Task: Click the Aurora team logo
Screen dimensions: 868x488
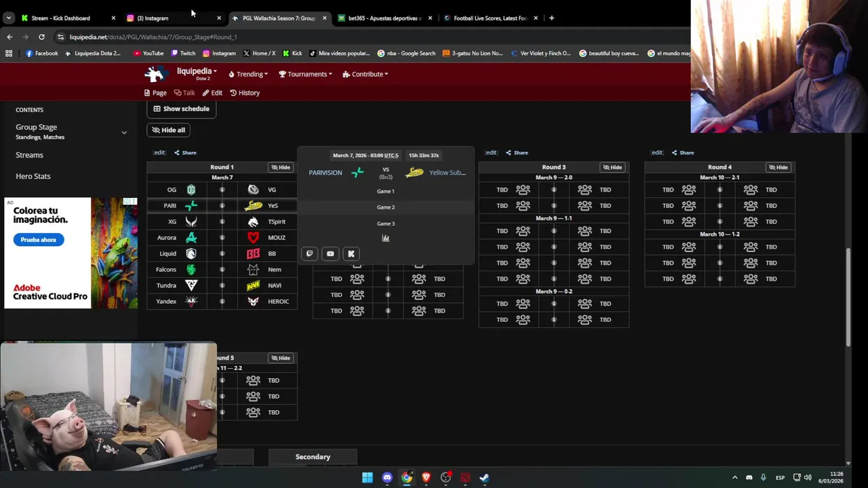Action: pos(191,237)
